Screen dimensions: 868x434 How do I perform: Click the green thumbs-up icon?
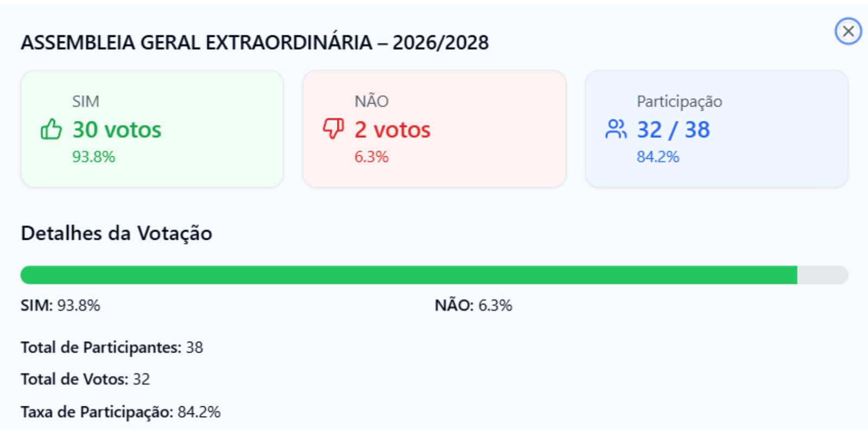pos(52,130)
